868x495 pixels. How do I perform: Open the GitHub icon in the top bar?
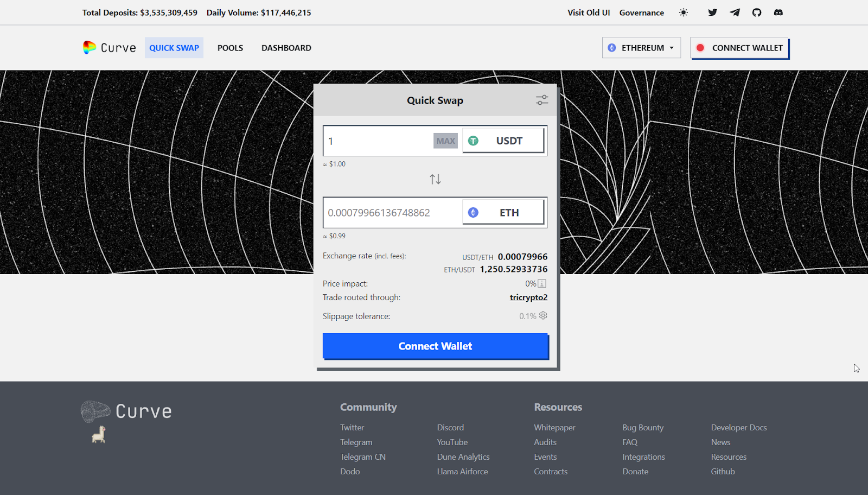click(757, 12)
